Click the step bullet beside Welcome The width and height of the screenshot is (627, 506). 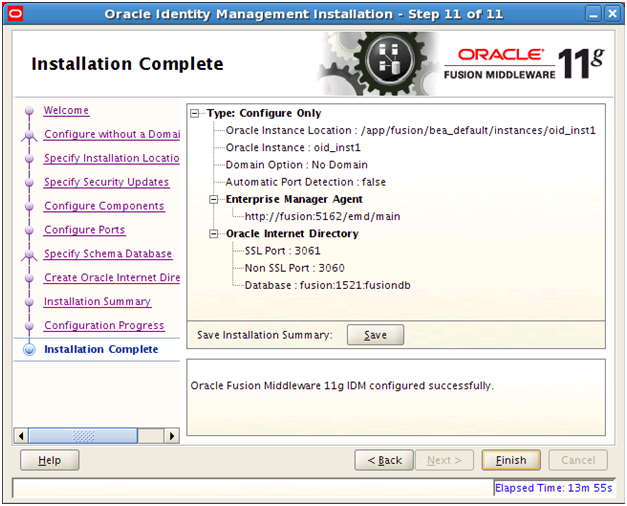tap(29, 110)
